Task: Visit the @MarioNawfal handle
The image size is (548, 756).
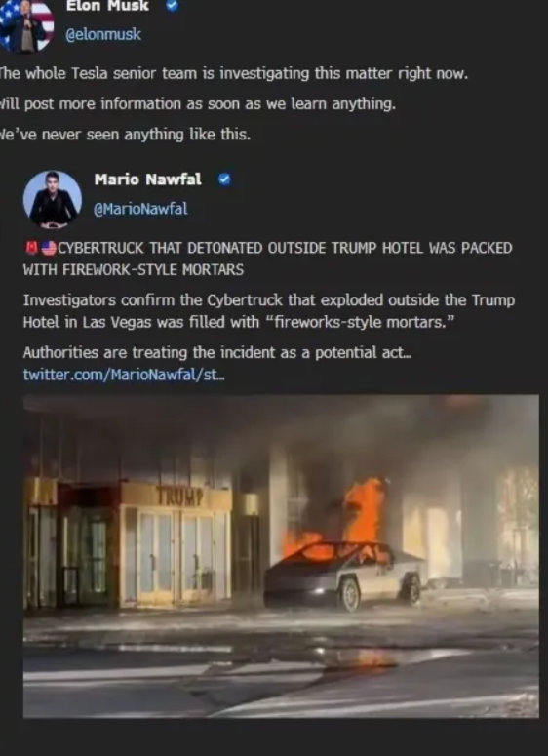Action: pos(140,210)
